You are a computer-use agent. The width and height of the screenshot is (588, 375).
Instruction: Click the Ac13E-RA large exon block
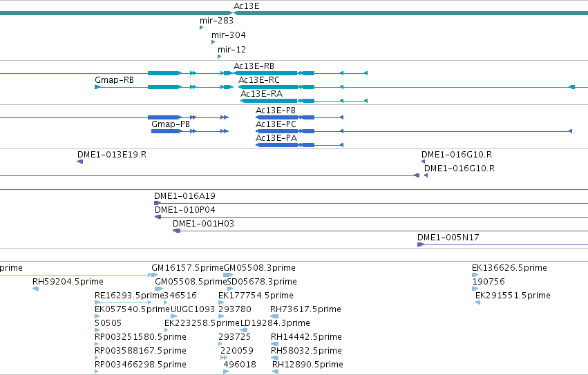tap(269, 102)
